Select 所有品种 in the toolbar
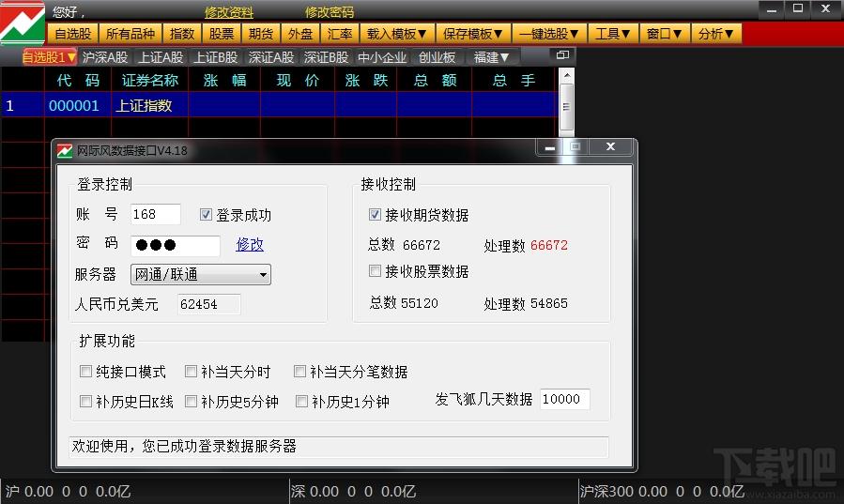This screenshot has width=844, height=504. tap(130, 34)
